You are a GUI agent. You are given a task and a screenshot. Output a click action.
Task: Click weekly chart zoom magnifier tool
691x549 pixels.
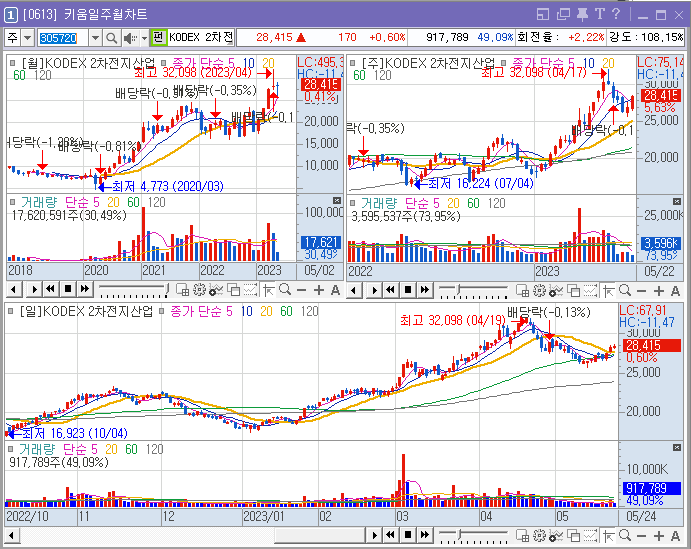click(625, 290)
